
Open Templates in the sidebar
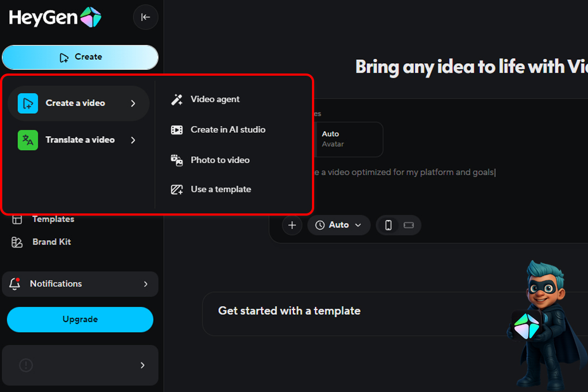(x=53, y=219)
